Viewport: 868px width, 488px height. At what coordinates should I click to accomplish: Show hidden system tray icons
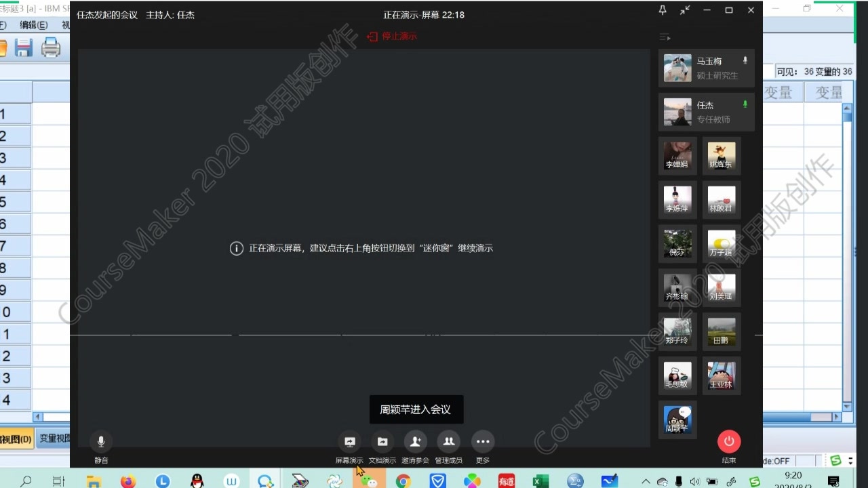pos(646,481)
